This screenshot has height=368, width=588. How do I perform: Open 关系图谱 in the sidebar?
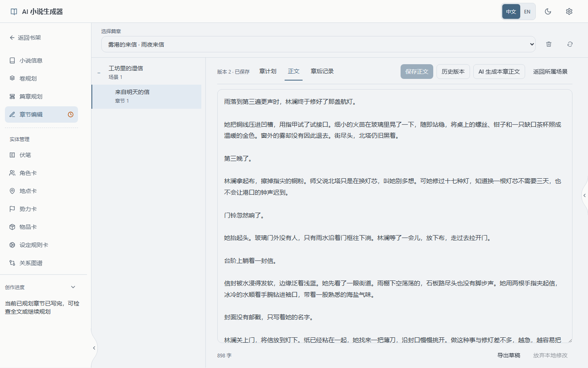[x=41, y=263]
